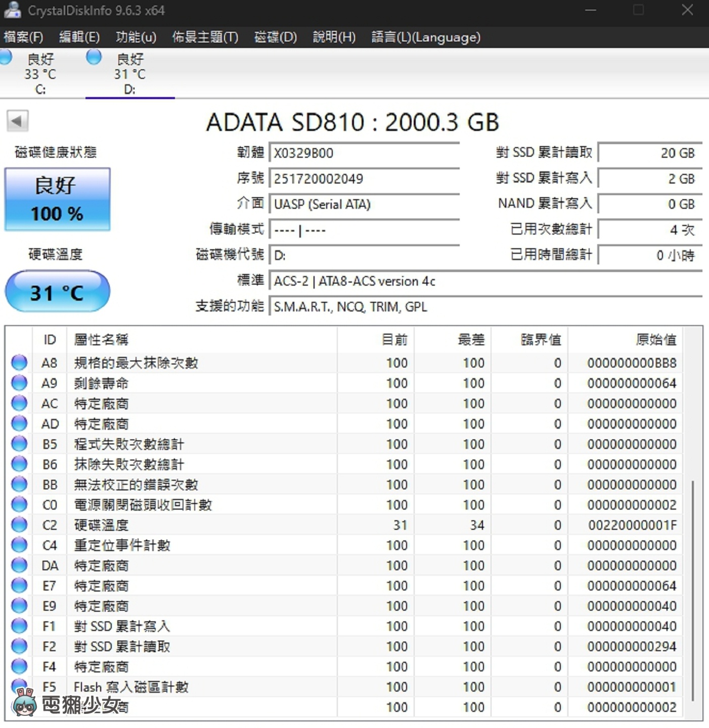
Task: Click the interface field UASP (Serial ATA)
Action: click(365, 204)
